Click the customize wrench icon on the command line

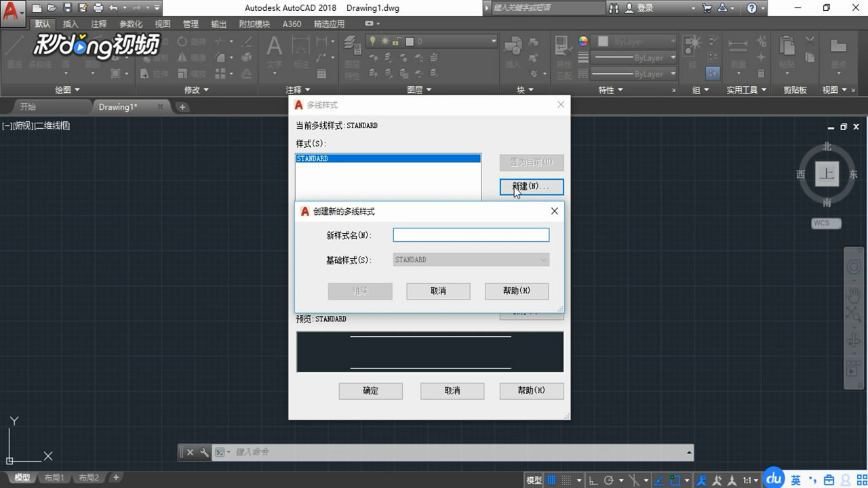(204, 452)
